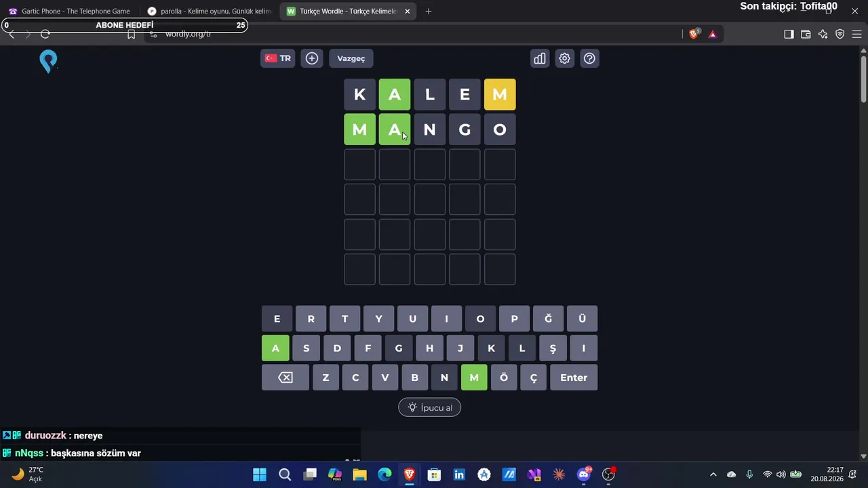Open Microsoft Store from taskbar

click(435, 474)
